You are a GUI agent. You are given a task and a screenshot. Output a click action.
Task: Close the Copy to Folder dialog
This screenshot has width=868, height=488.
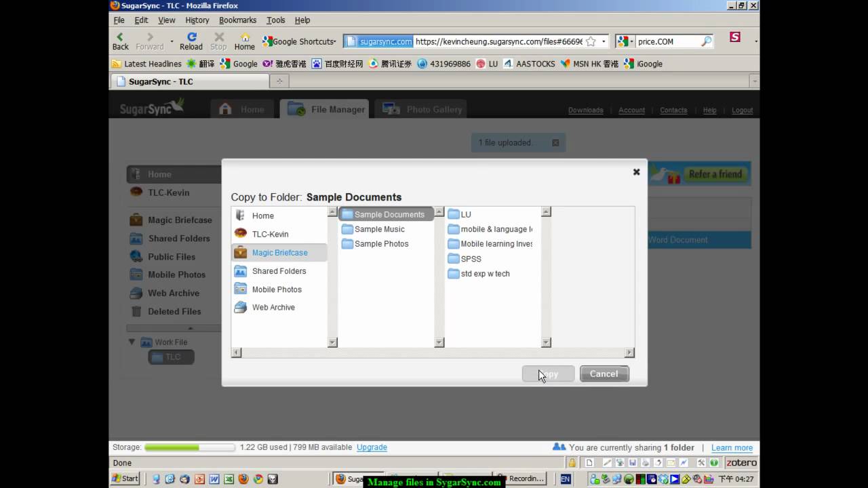636,172
